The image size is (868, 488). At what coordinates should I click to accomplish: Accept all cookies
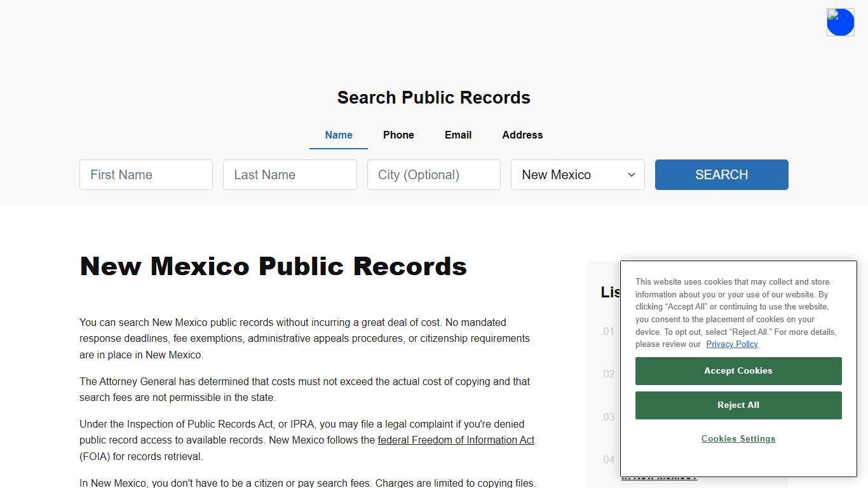[x=738, y=370]
